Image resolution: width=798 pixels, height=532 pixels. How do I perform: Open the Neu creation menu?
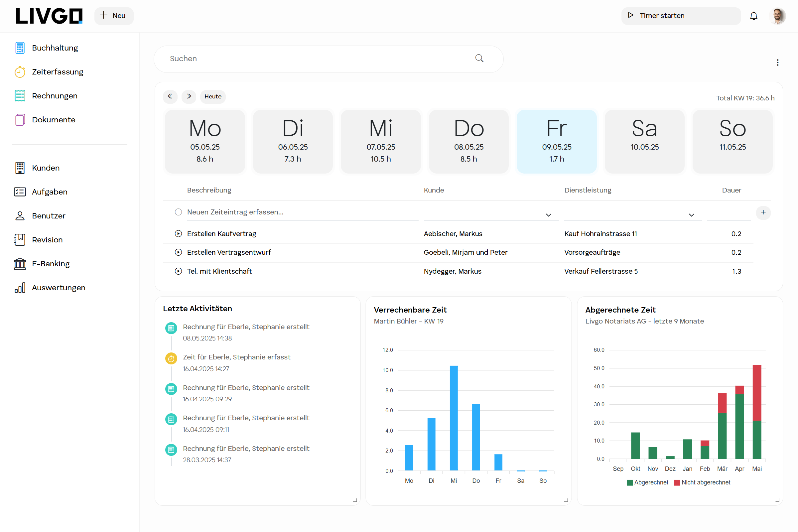coord(114,16)
